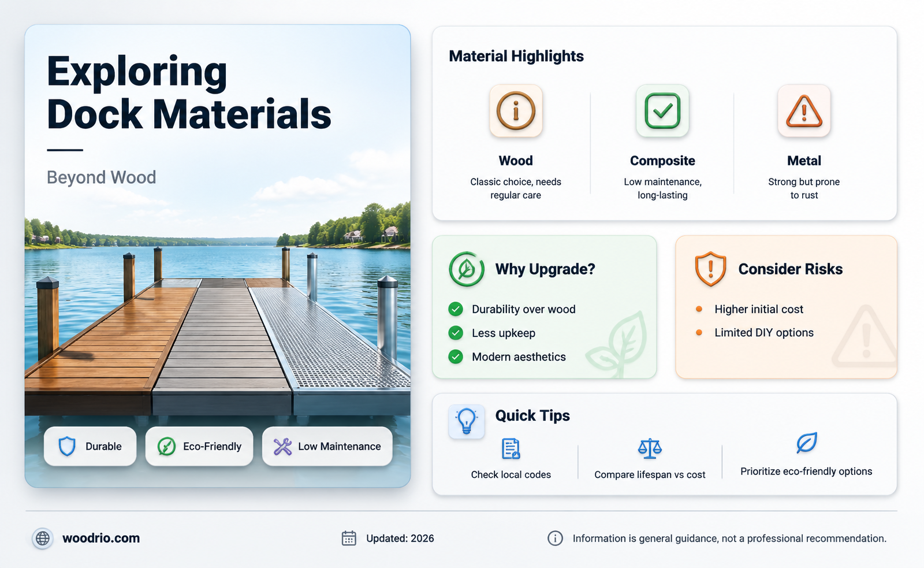Image resolution: width=924 pixels, height=568 pixels.
Task: Click the Exploring Dock Materials title
Action: click(x=189, y=92)
